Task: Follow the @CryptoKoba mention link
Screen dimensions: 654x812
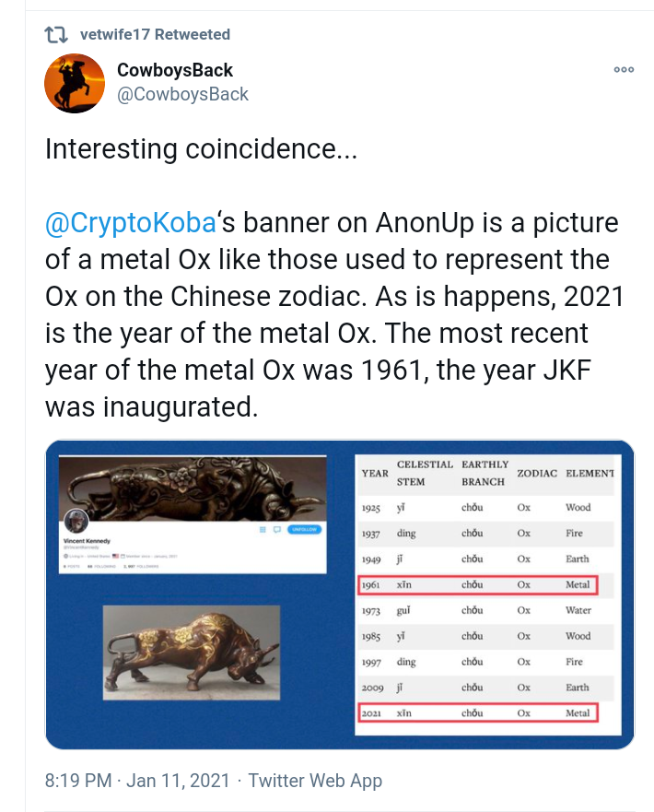Action: pos(131,223)
